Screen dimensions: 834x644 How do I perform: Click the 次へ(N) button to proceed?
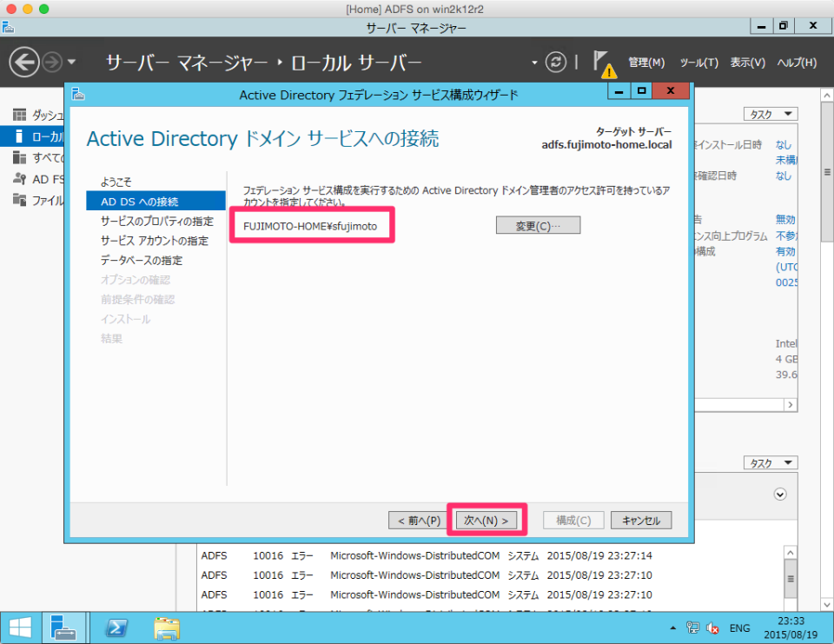486,520
